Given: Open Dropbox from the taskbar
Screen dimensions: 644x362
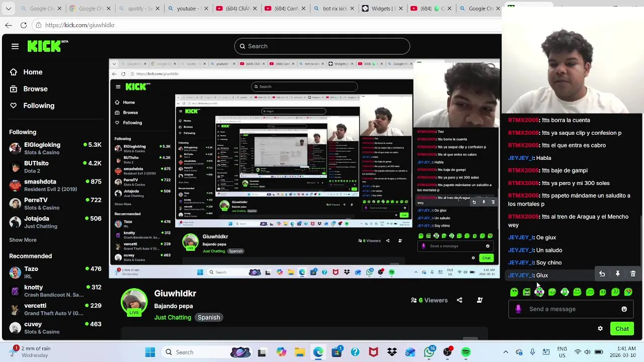Looking at the screenshot, I should click(x=392, y=352).
